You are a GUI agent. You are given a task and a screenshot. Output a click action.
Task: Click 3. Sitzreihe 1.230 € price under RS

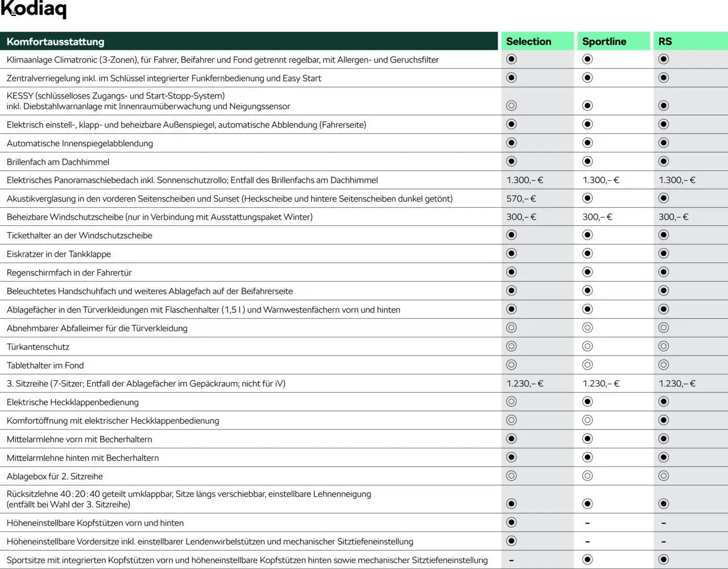(677, 384)
